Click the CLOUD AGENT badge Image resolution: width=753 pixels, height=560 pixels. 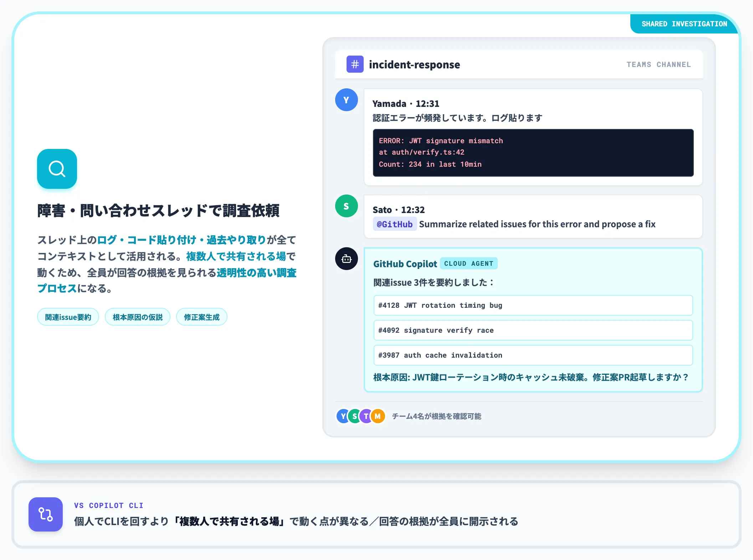pos(468,263)
